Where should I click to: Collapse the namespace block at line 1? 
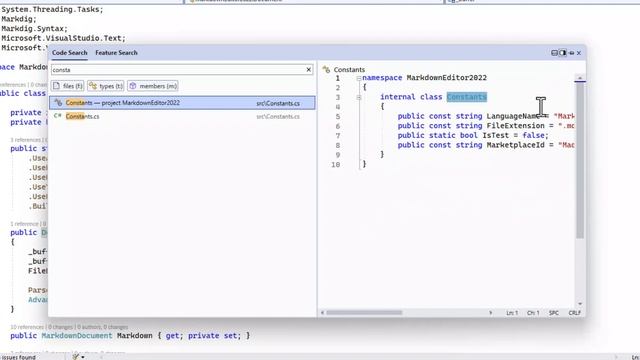click(359, 78)
